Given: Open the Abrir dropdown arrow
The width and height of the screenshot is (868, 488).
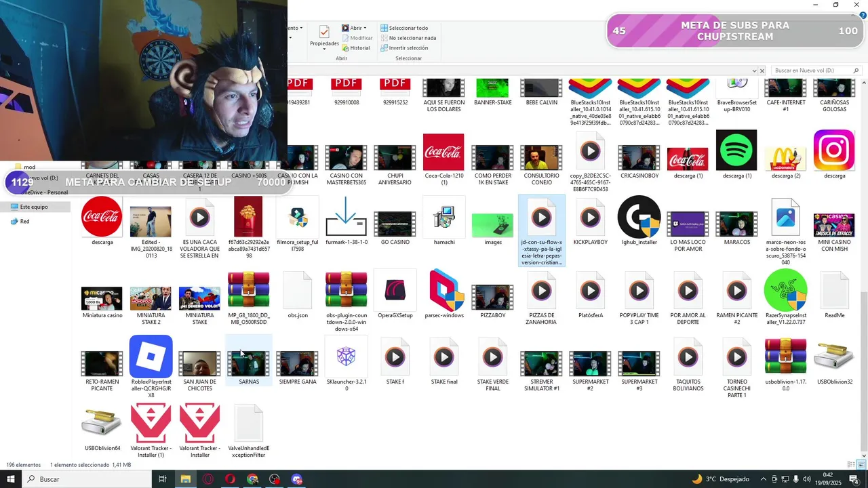Looking at the screenshot, I should 365,28.
